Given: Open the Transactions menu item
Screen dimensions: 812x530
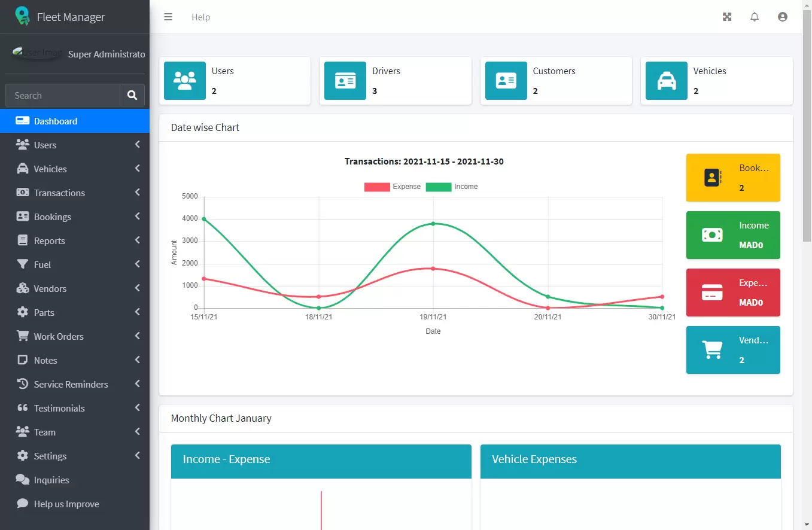Looking at the screenshot, I should coord(75,193).
